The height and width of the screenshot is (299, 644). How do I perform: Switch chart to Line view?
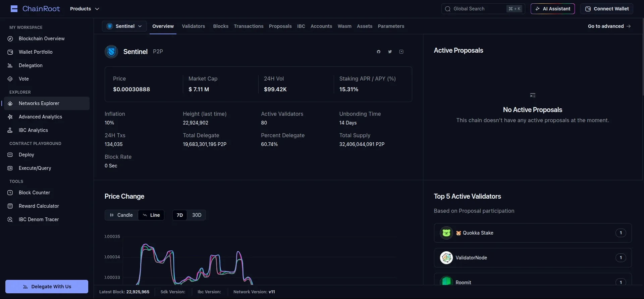coord(151,215)
